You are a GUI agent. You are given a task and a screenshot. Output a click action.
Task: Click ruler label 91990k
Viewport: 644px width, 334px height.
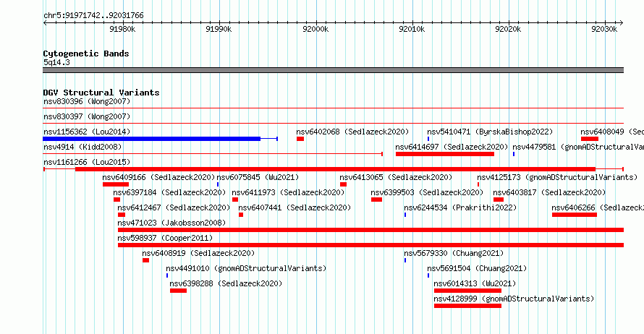pyautogui.click(x=219, y=29)
